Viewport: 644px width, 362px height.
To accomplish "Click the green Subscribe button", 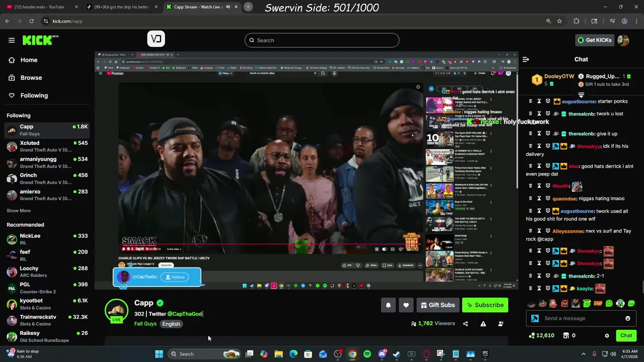I will (485, 305).
